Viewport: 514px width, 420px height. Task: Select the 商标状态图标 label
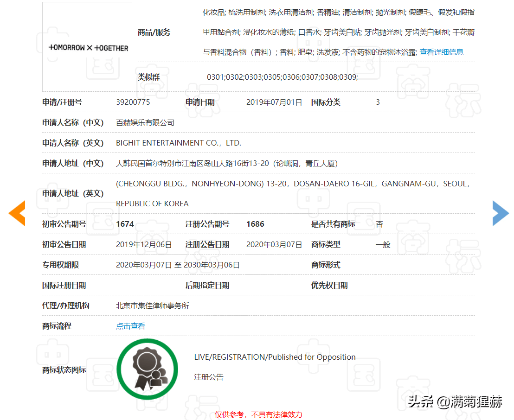pos(64,370)
